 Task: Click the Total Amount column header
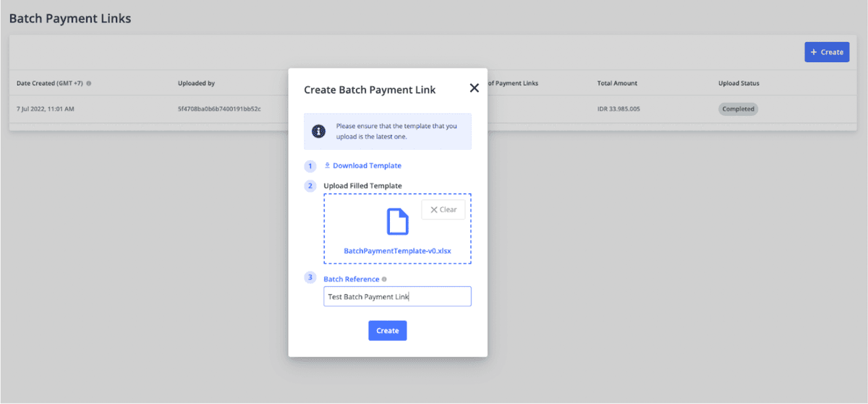[x=617, y=83]
